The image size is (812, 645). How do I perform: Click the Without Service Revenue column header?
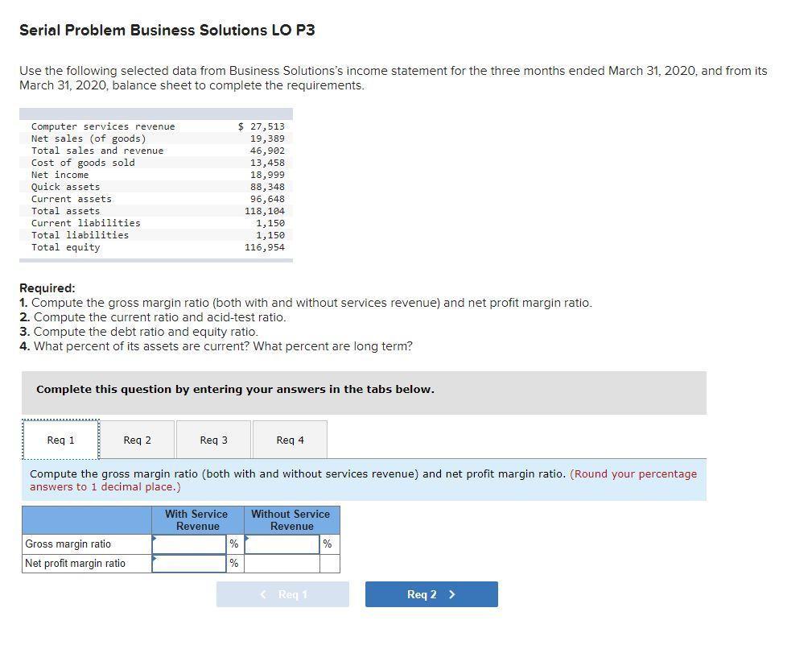(291, 519)
